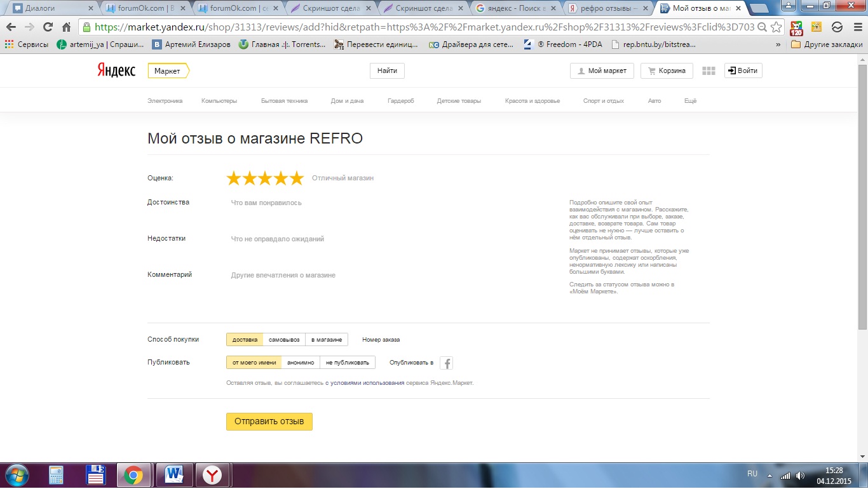The width and height of the screenshot is (868, 489).
Task: Click the 'Комментарий' text field
Action: (x=391, y=276)
